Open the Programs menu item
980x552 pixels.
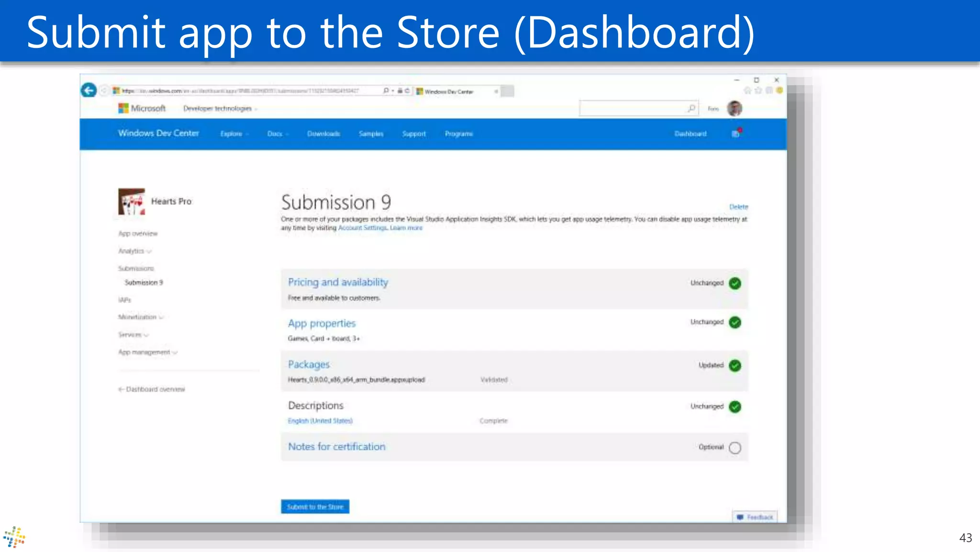point(459,134)
